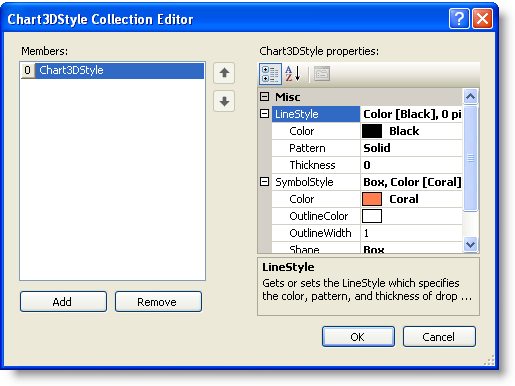Move Chart3DStyle member down with arrow
515x386 pixels.
[x=224, y=101]
